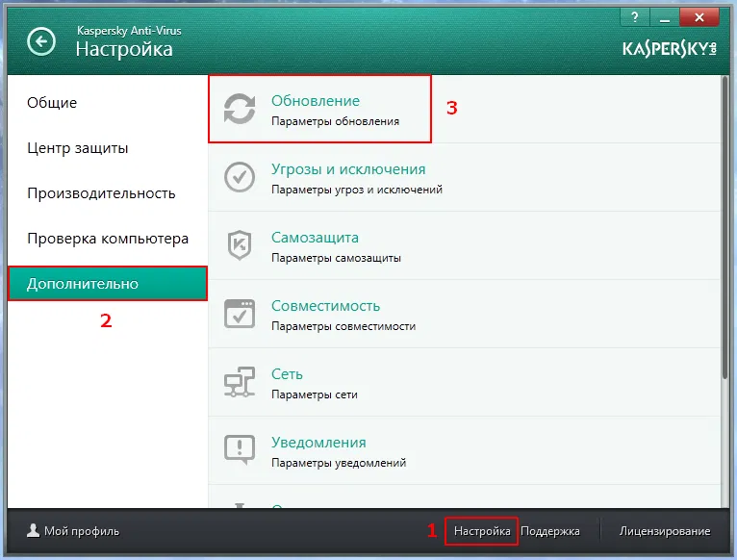This screenshot has width=737, height=560.
Task: Click the Параметры обновления description text
Action: coord(335,121)
